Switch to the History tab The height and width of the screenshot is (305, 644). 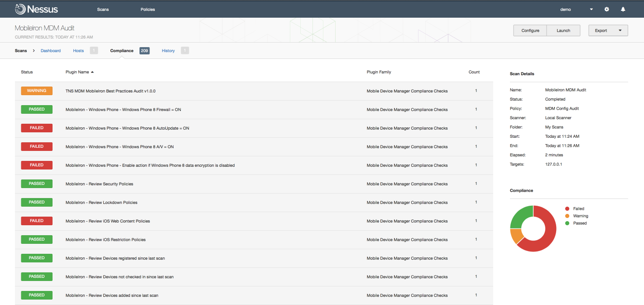pos(168,51)
